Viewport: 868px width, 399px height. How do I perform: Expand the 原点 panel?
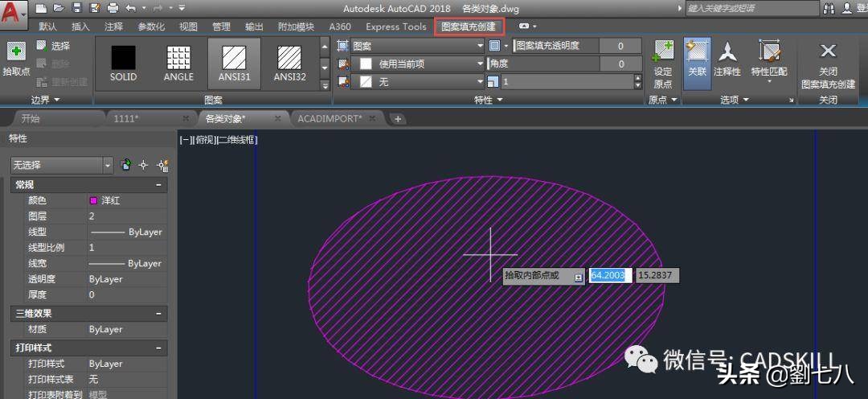662,100
